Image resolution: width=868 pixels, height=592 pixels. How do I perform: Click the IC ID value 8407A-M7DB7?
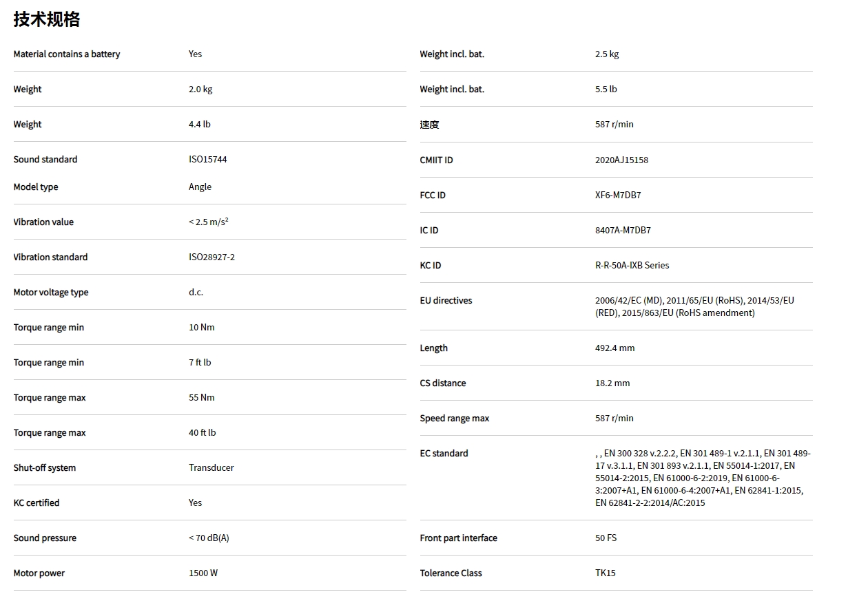(623, 231)
